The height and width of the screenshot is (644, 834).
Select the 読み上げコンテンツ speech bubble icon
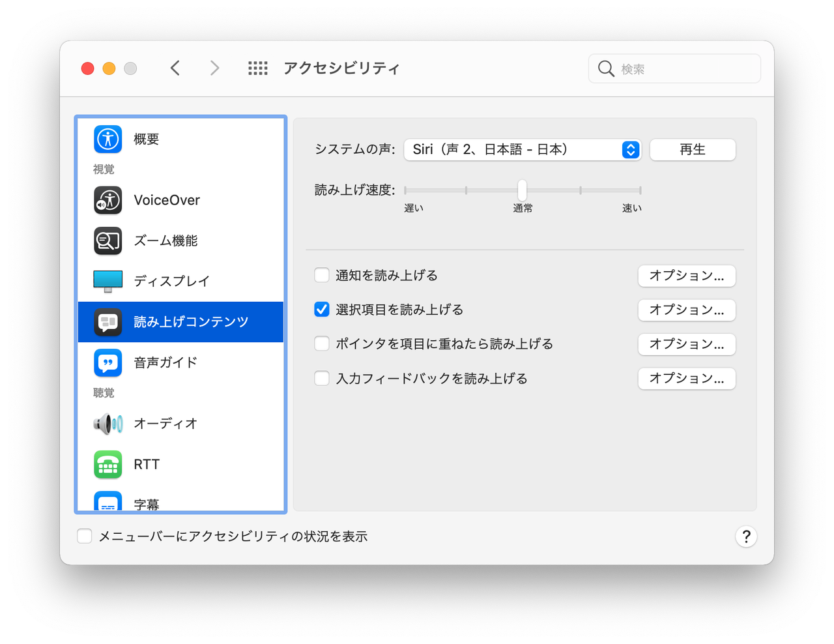108,321
